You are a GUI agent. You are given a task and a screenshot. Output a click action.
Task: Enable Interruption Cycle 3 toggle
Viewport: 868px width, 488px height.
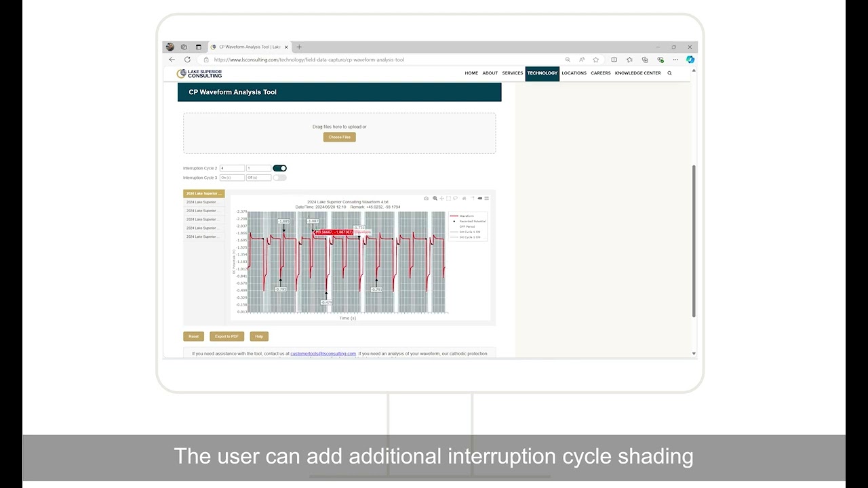tap(279, 178)
